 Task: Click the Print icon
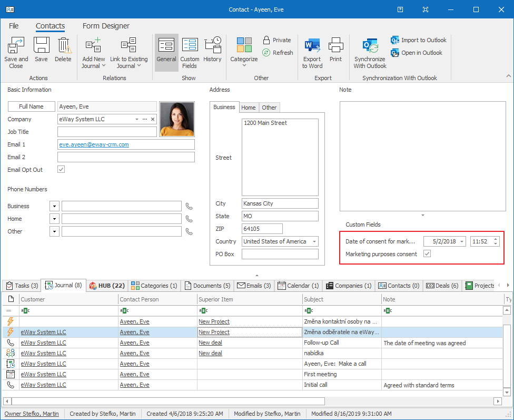(335, 46)
